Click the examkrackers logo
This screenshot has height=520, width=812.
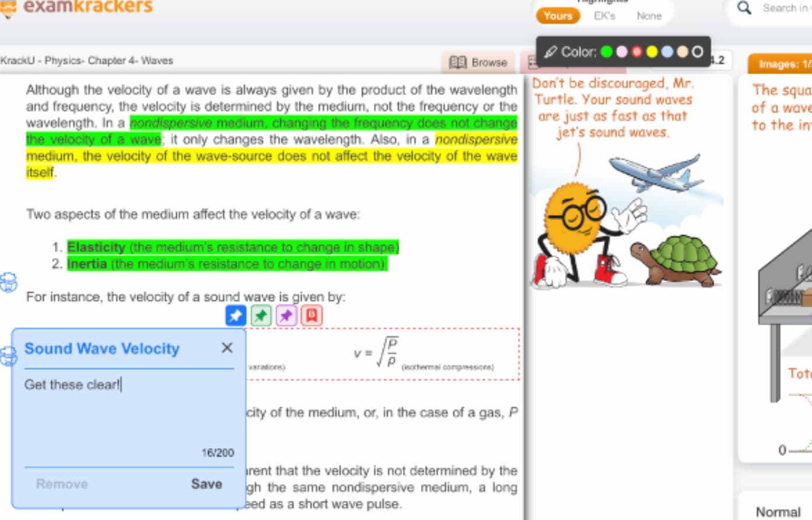pos(76,7)
